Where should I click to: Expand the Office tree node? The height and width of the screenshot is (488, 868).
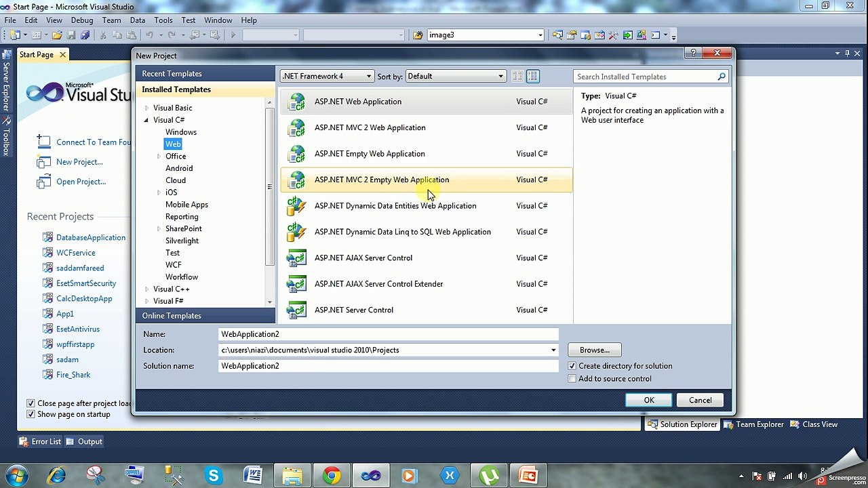(159, 157)
